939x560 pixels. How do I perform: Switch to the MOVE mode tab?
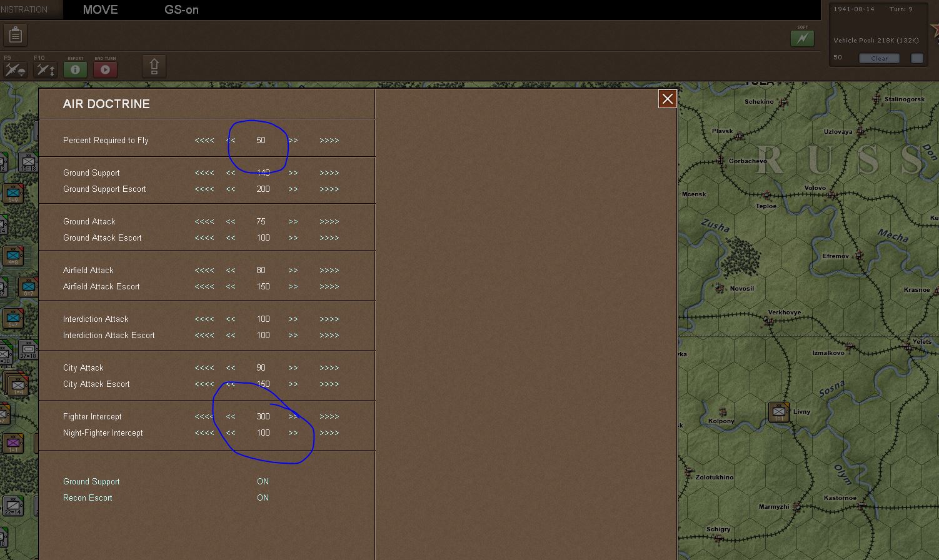[101, 9]
